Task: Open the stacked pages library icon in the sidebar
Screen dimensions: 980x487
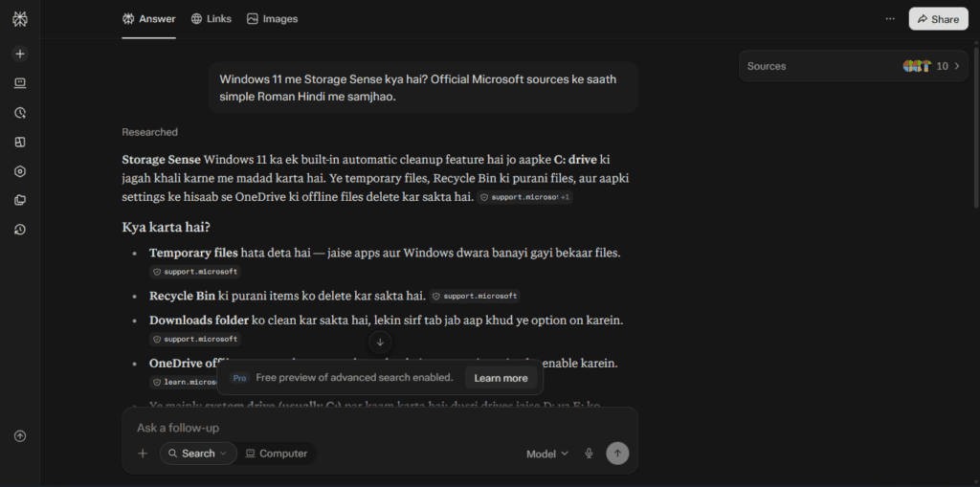Action: click(20, 200)
